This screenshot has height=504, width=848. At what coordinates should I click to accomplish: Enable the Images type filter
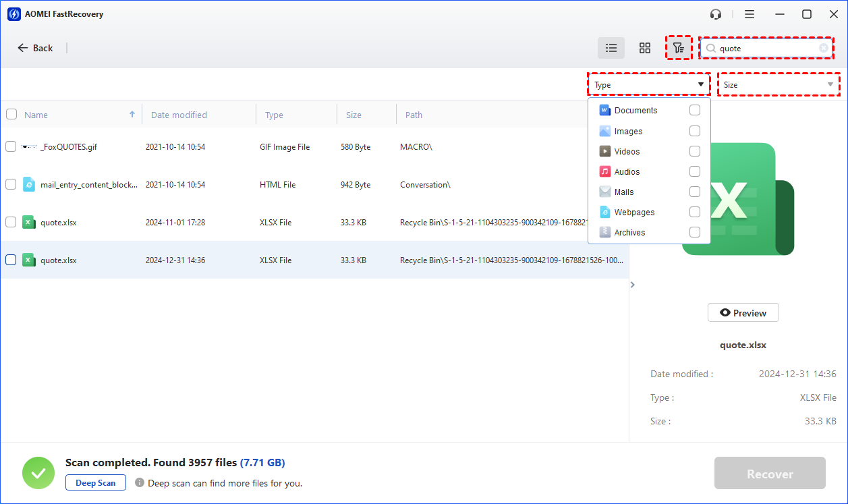click(695, 131)
